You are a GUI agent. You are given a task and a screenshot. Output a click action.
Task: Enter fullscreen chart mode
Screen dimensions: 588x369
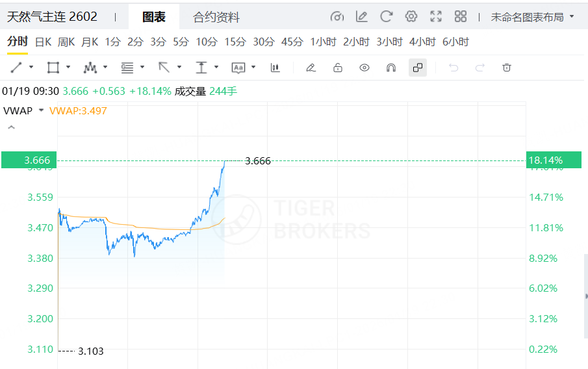436,16
